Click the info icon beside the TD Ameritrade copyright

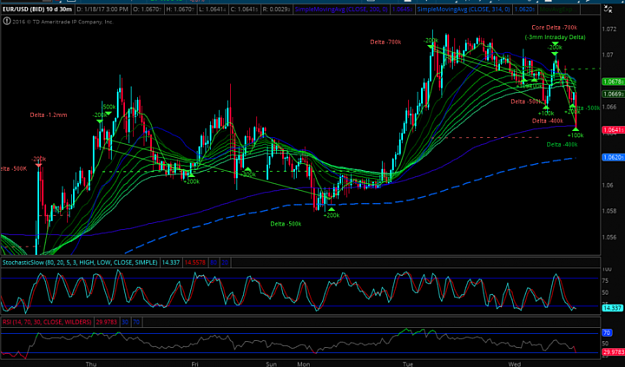6,21
